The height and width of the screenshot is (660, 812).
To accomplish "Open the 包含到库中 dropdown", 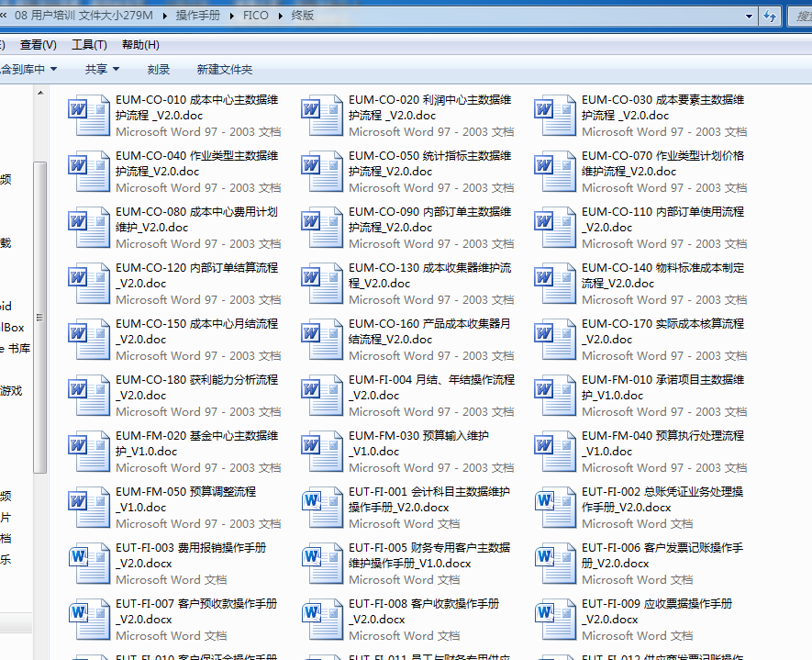I will 28,69.
